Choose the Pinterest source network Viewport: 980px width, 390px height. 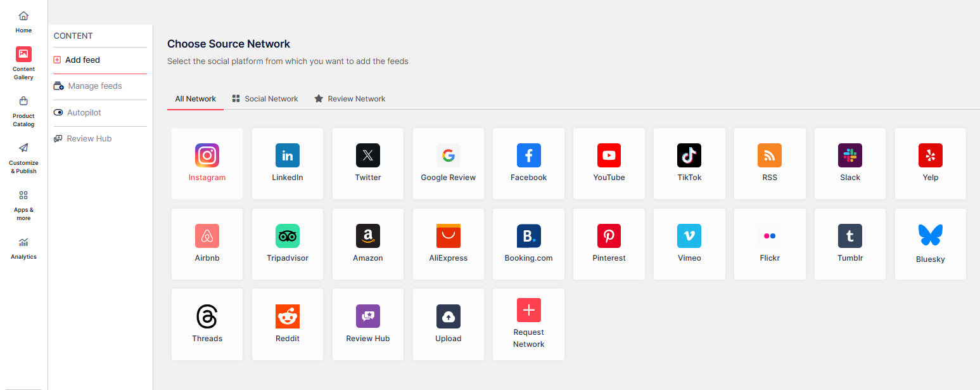click(x=609, y=244)
